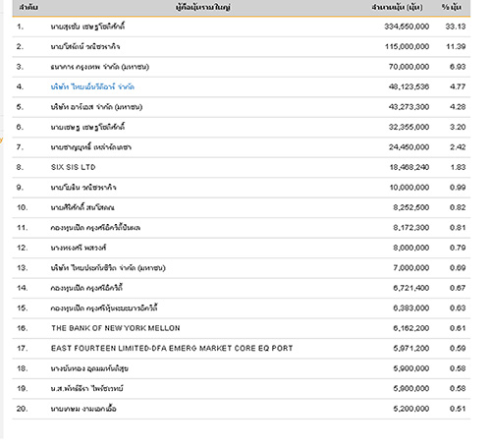Select percentage value 11.39

point(456,46)
